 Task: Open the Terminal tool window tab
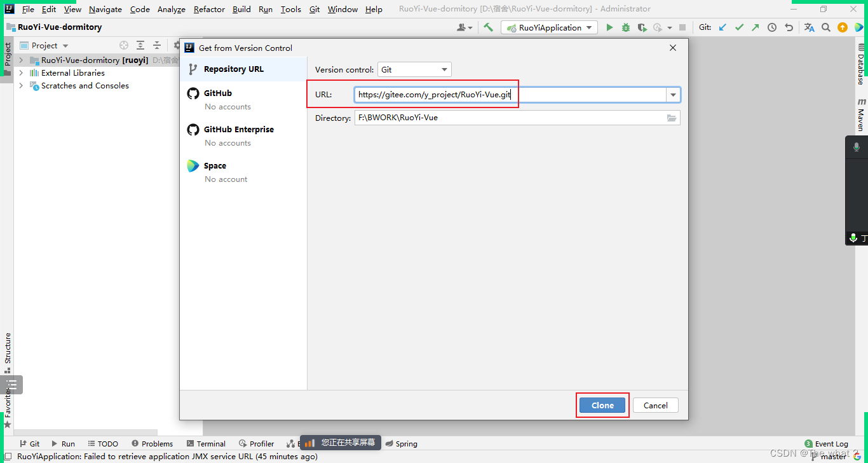pos(206,444)
